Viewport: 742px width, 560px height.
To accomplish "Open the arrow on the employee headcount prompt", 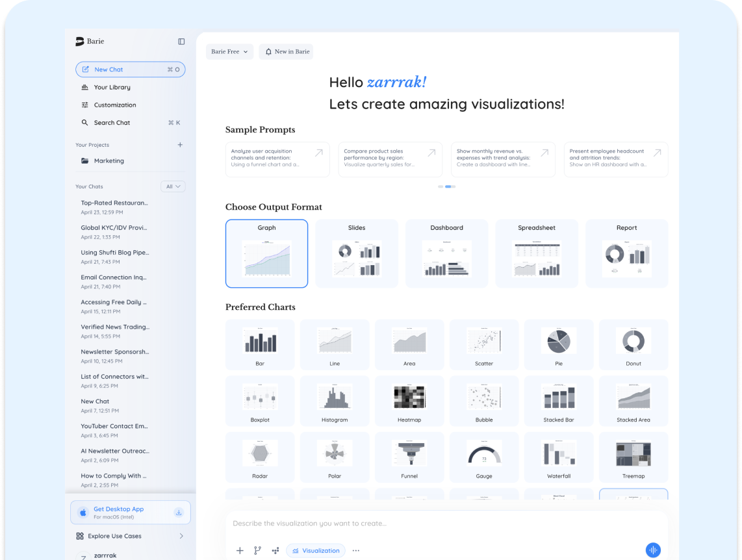I will click(658, 153).
